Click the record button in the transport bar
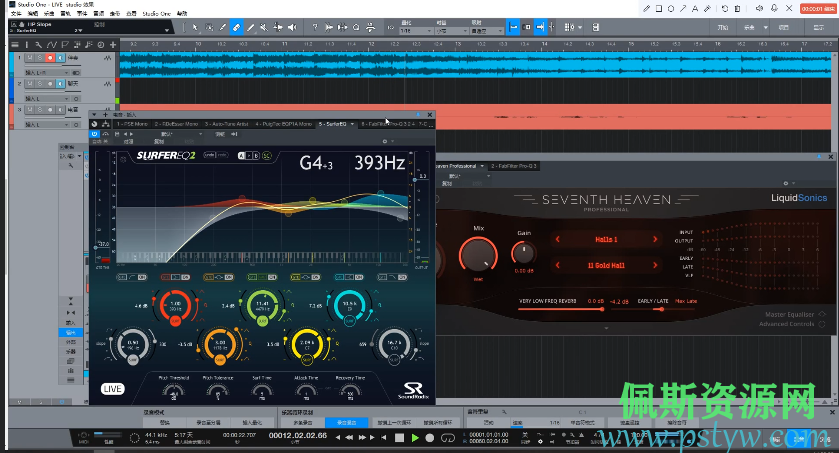839x453 pixels. [x=430, y=438]
